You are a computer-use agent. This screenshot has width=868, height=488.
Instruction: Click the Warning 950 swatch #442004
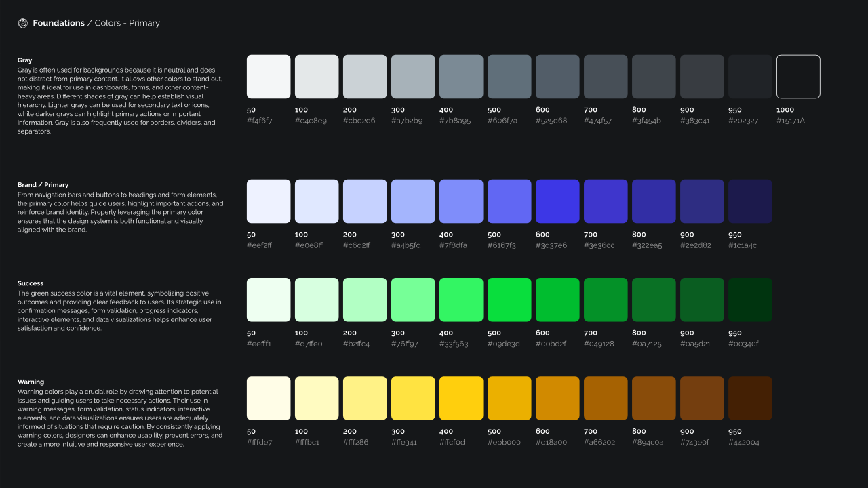coord(749,398)
